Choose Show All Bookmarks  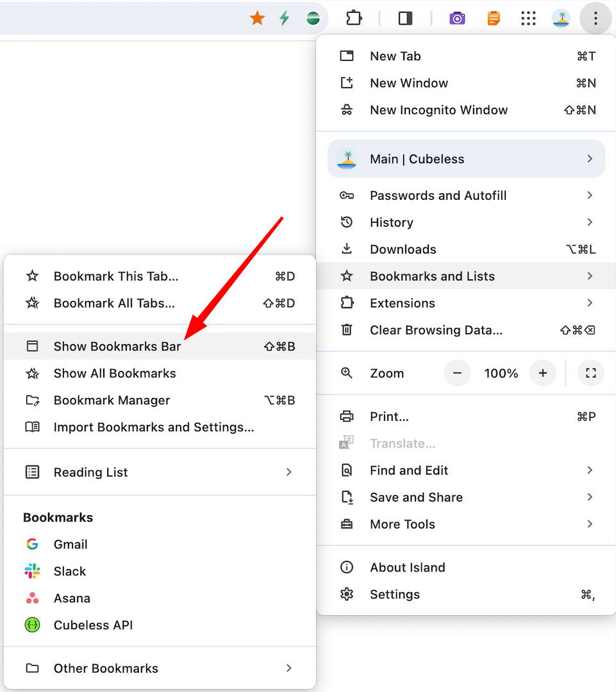pos(160,374)
